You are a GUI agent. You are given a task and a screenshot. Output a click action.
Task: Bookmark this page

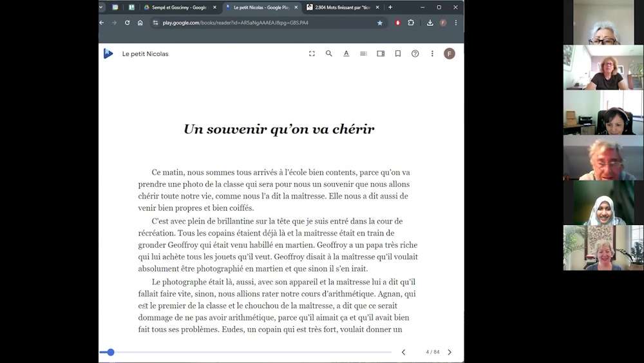[398, 54]
